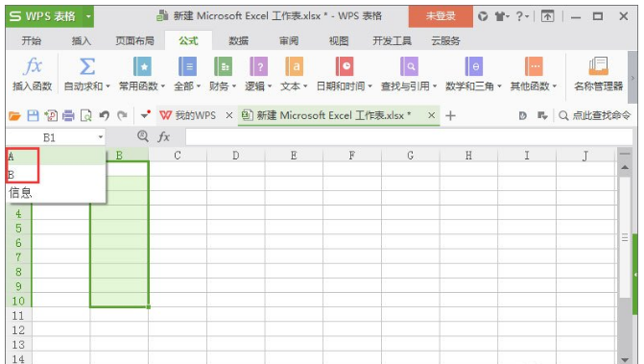Switch to the 云服务 ribbon tab
This screenshot has height=364, width=644.
pos(445,40)
